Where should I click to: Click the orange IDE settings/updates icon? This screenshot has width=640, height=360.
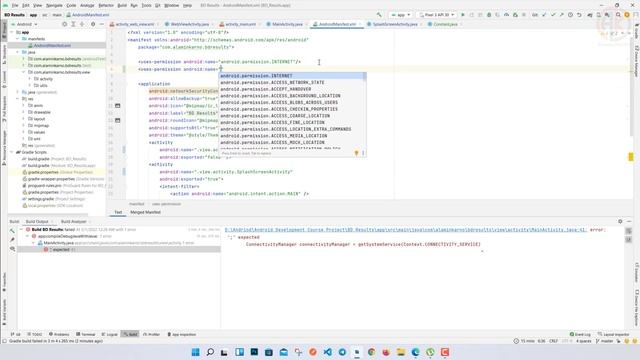click(627, 15)
